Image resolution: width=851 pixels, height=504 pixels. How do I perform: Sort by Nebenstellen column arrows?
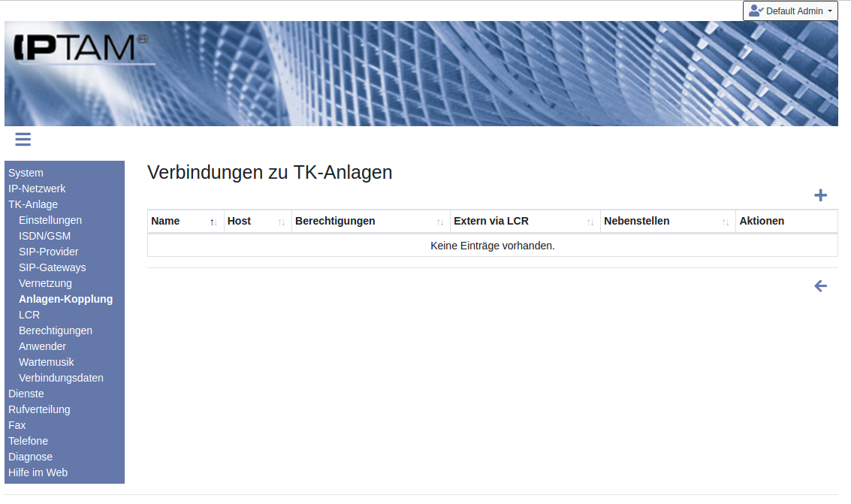coord(726,222)
